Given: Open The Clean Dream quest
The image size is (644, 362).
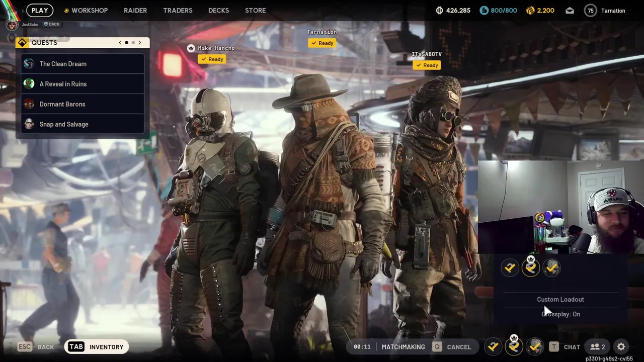Looking at the screenshot, I should pos(83,64).
